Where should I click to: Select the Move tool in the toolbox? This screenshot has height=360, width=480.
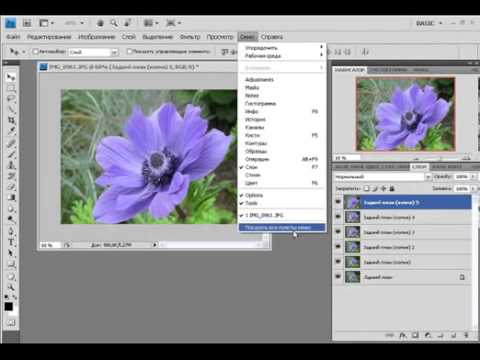11,77
